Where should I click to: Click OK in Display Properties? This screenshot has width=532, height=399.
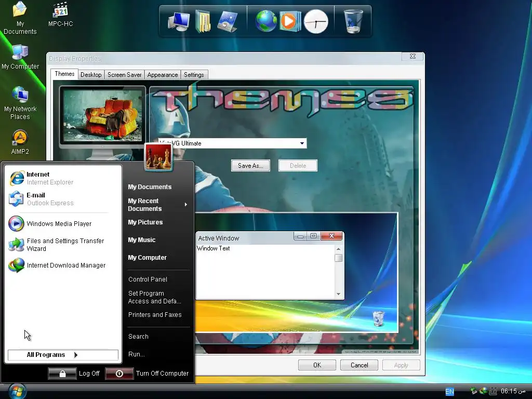[x=317, y=365]
